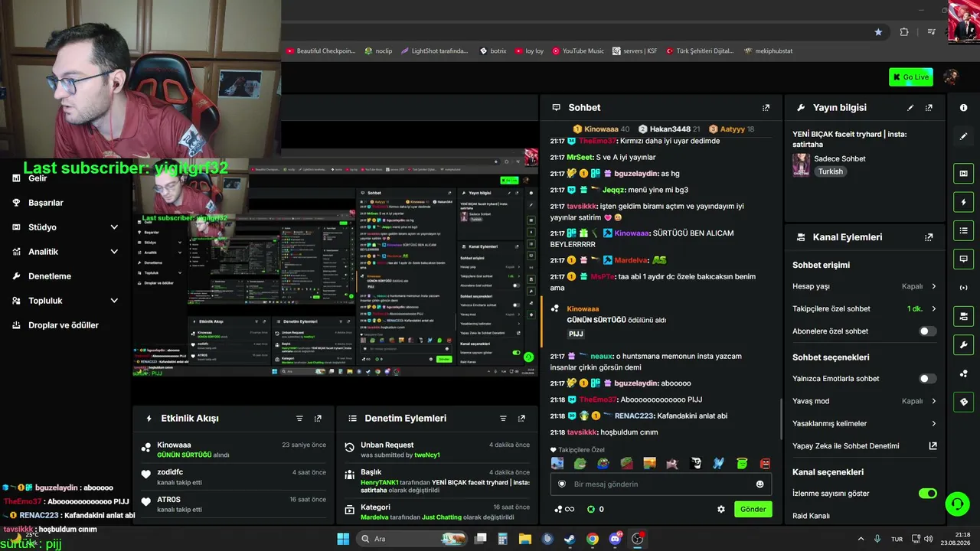Viewport: 980px width, 551px height.
Task: Click the chat identity shield icon
Action: [562, 484]
